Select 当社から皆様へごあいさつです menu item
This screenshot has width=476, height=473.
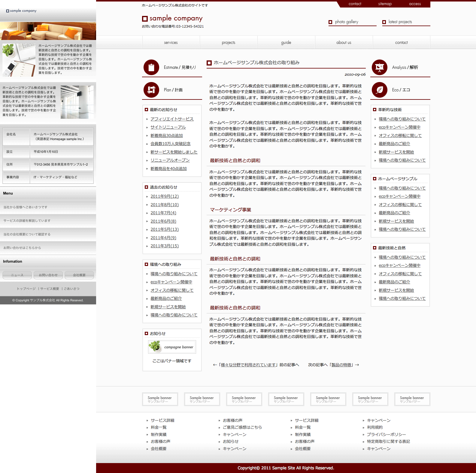click(26, 207)
